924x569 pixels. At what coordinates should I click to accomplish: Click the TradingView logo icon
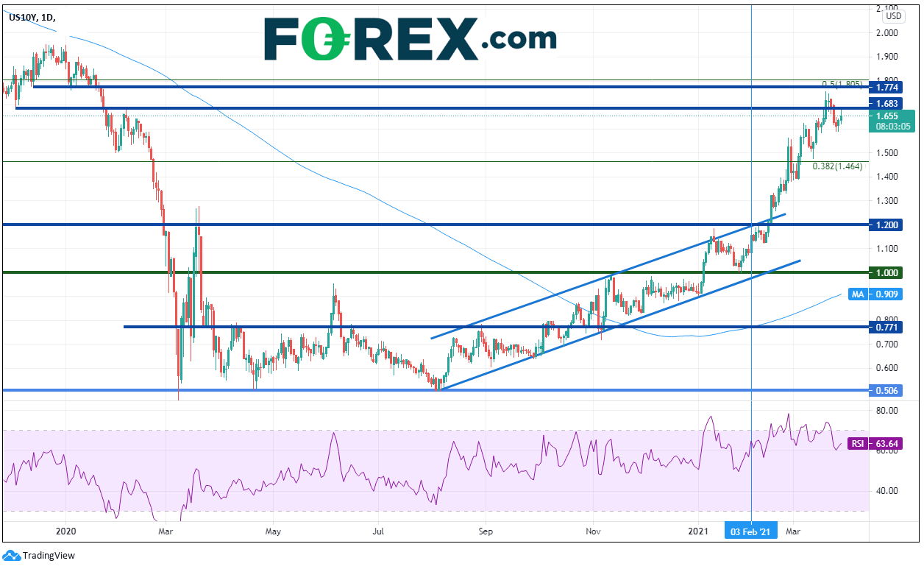pos(12,556)
